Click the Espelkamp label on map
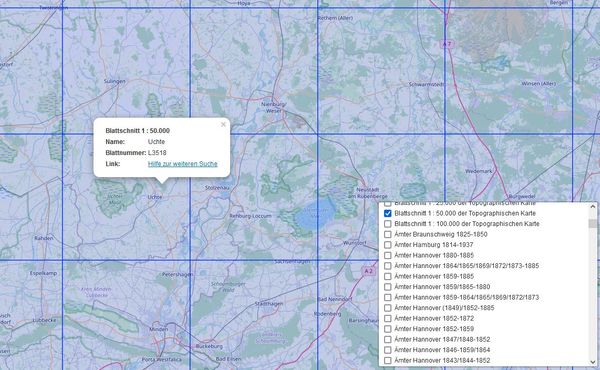The image size is (600, 370). pyautogui.click(x=43, y=273)
